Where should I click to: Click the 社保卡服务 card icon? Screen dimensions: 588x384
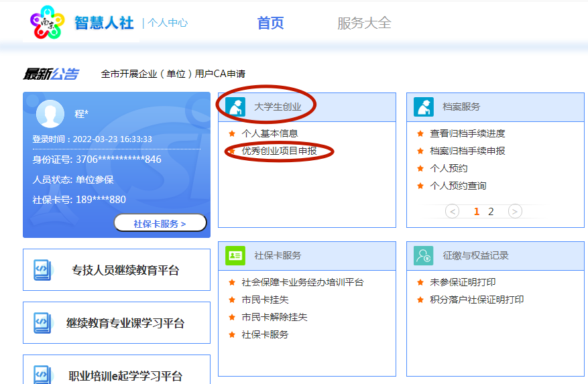235,255
